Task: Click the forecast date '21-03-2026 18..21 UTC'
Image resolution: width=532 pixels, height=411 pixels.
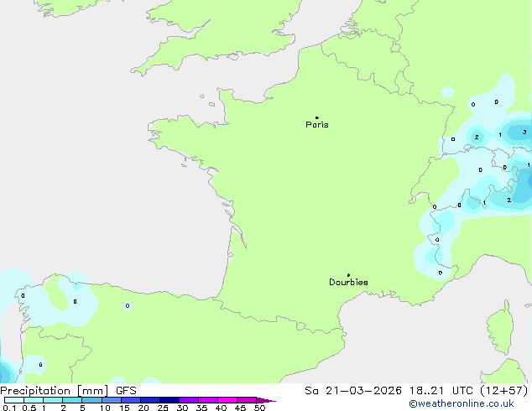Action: point(399,391)
